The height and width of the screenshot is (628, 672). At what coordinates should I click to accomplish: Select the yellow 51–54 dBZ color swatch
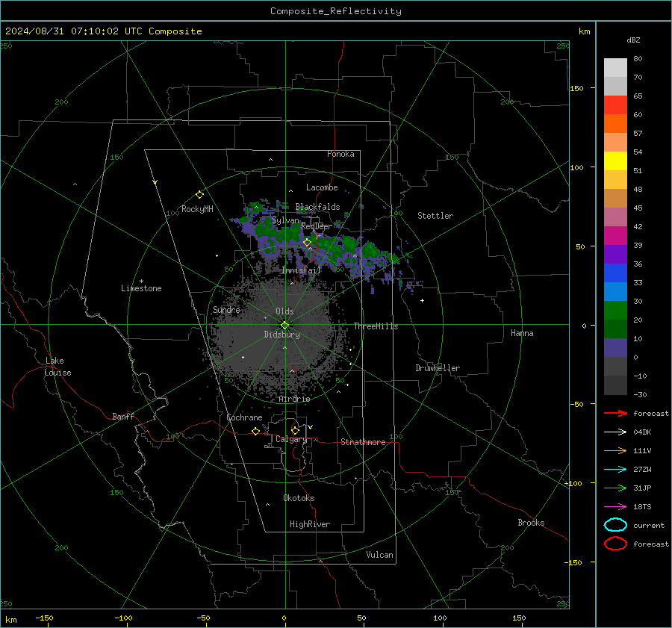pos(615,161)
